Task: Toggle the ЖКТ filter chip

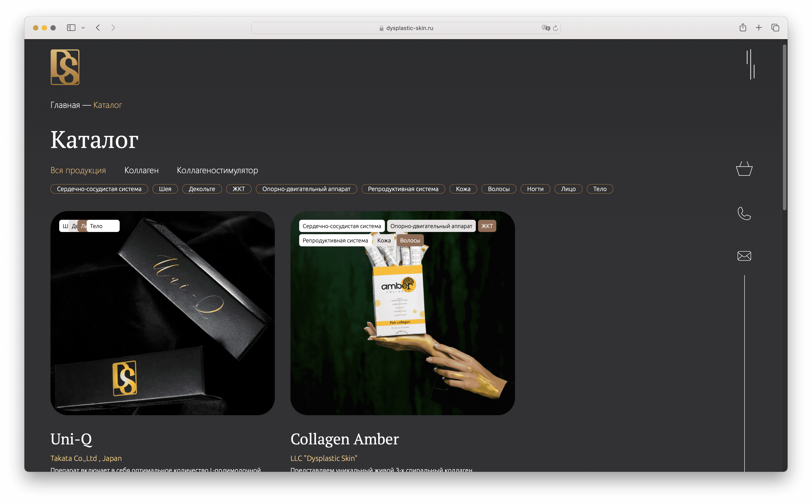Action: pos(238,189)
